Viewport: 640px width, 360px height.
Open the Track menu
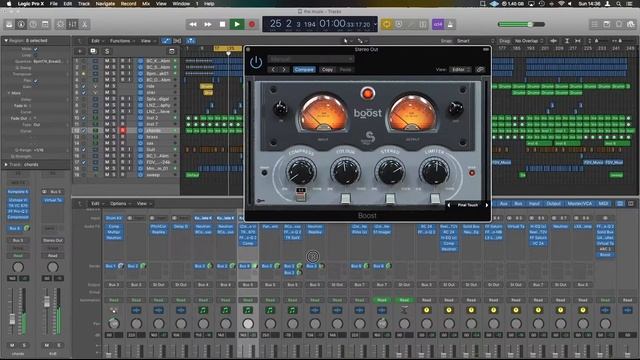[x=84, y=4]
